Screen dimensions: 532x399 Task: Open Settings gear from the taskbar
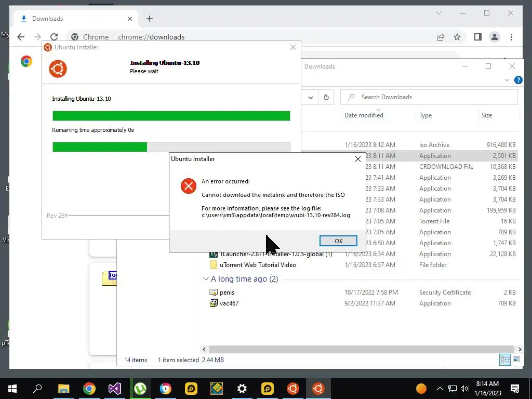pos(242,389)
